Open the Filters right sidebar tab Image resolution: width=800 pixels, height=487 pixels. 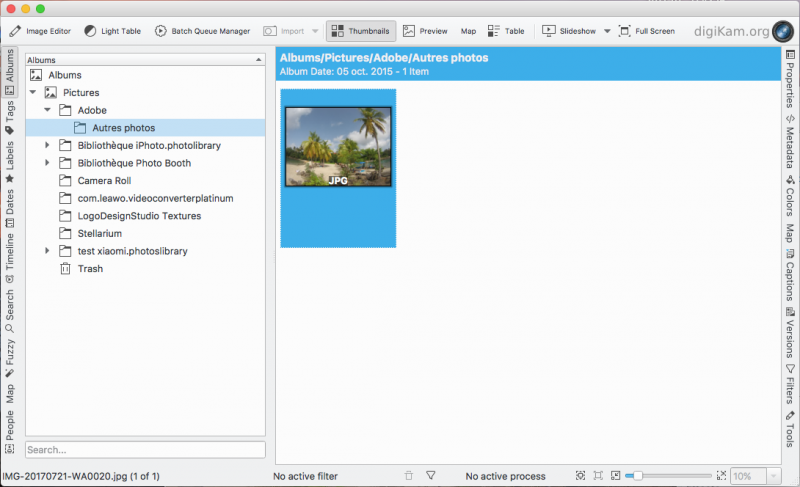(x=790, y=385)
